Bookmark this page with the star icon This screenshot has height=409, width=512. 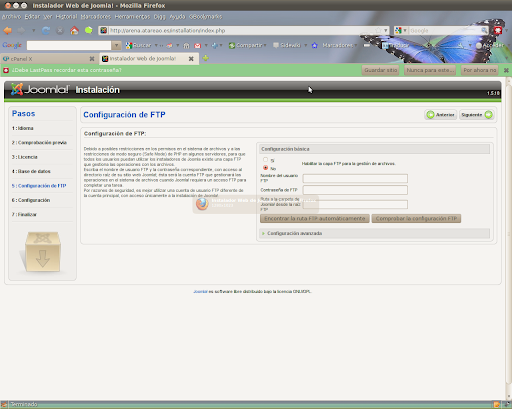(x=378, y=30)
